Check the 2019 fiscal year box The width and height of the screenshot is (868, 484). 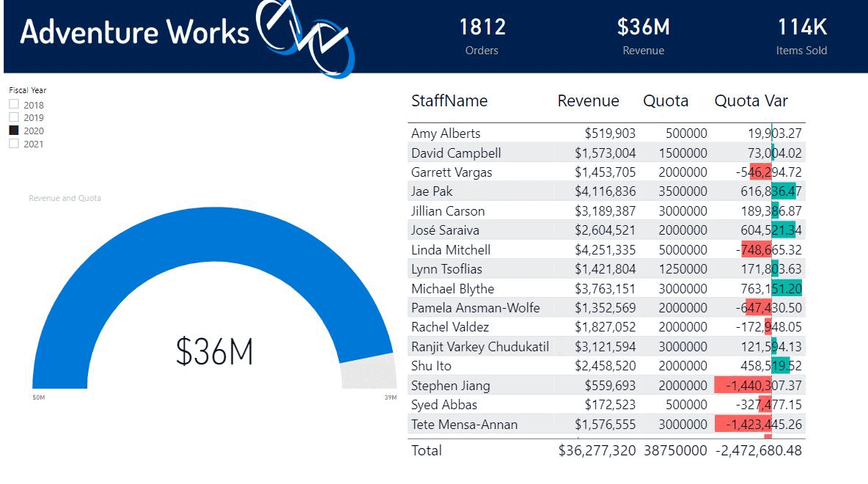(x=14, y=117)
